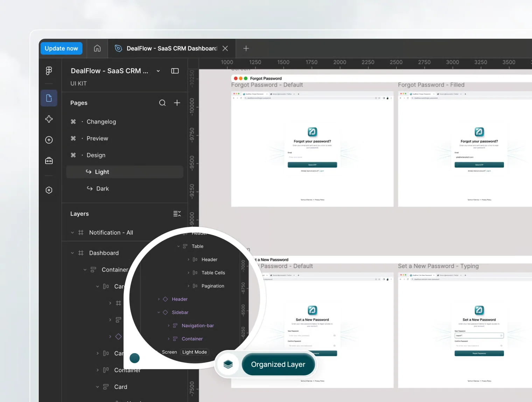The width and height of the screenshot is (532, 402).
Task: Collapse the Dashboard frame chevron
Action: tap(72, 253)
